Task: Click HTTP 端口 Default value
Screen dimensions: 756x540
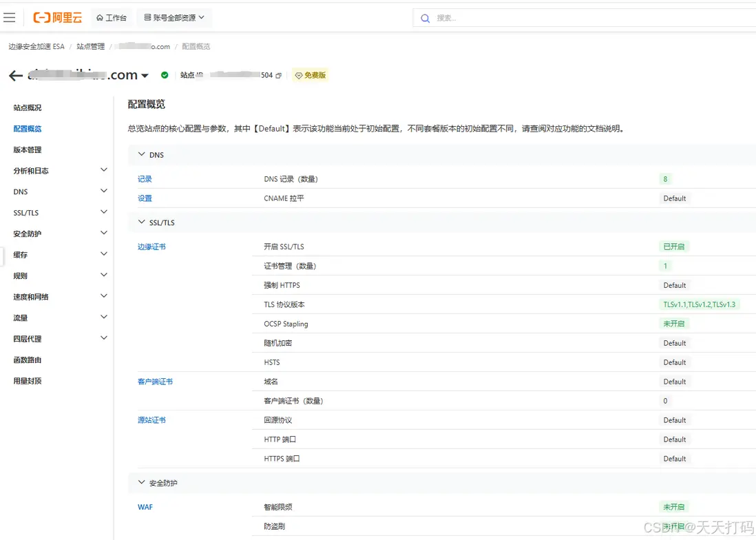Action: click(x=675, y=439)
